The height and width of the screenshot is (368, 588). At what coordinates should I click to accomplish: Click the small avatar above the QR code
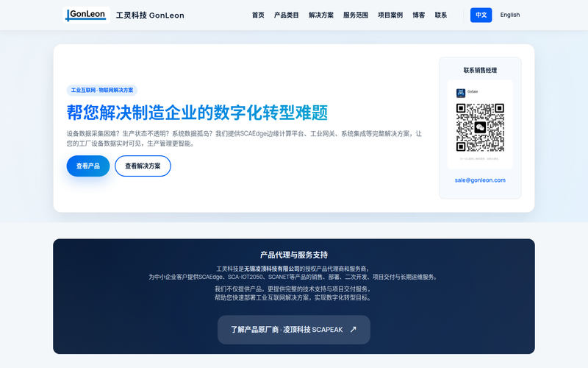pos(461,93)
